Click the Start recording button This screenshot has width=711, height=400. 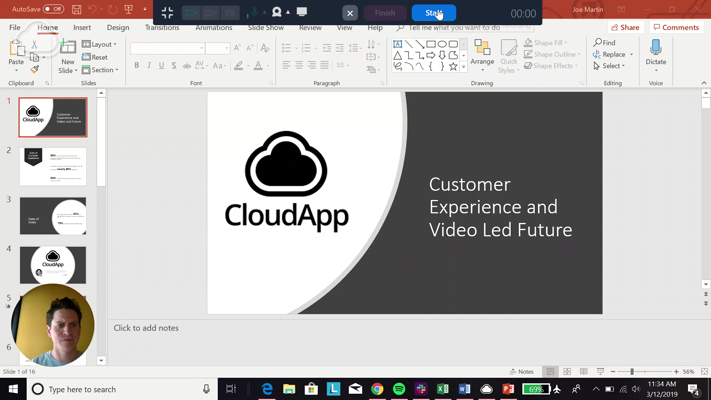coord(433,13)
